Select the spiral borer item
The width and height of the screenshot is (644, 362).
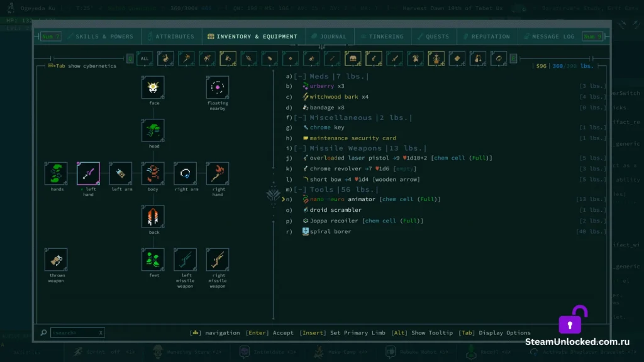[446, 231]
